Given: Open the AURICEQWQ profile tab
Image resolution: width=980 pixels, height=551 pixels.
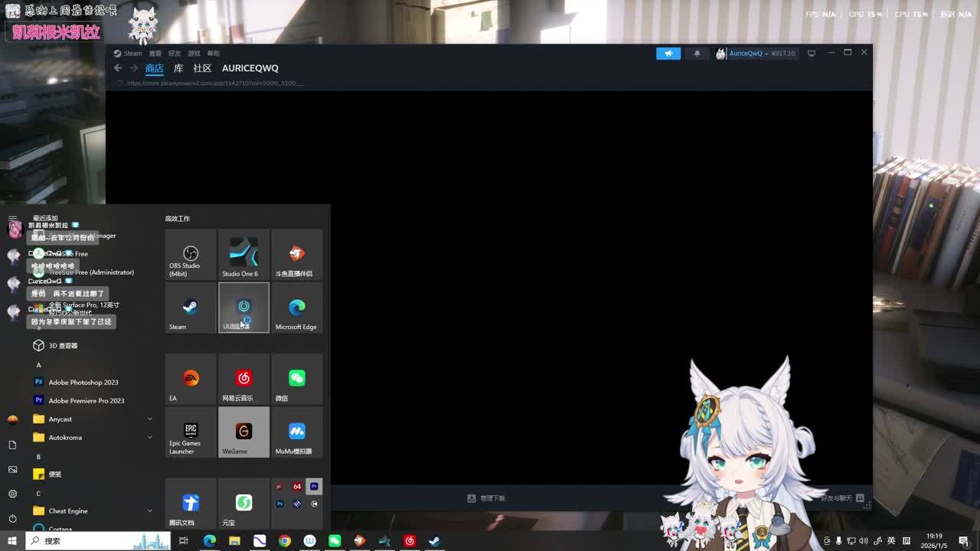Looking at the screenshot, I should click(250, 68).
